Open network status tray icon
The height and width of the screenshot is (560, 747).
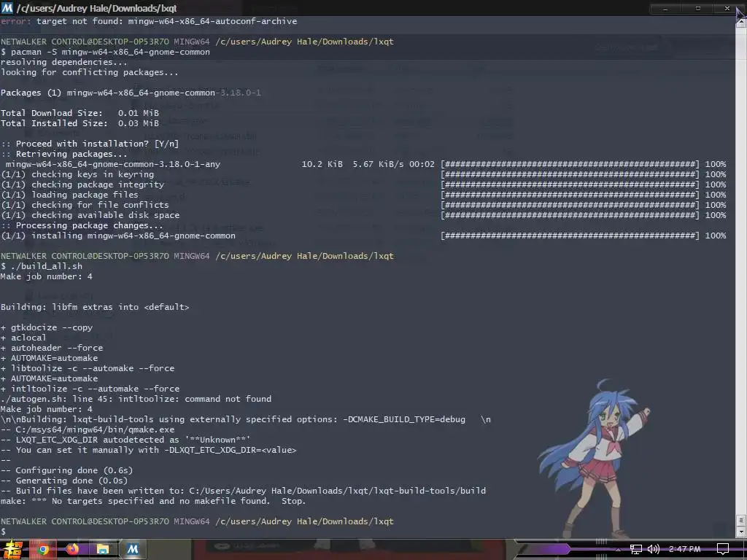point(635,549)
